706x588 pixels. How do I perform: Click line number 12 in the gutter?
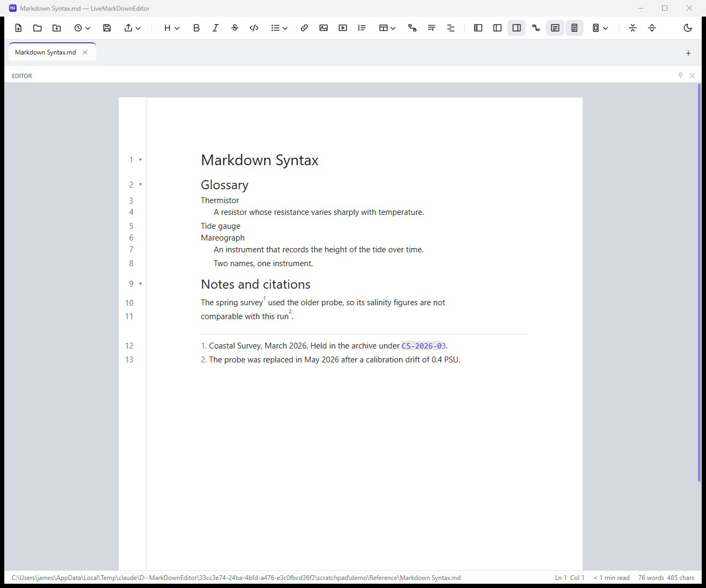(129, 346)
